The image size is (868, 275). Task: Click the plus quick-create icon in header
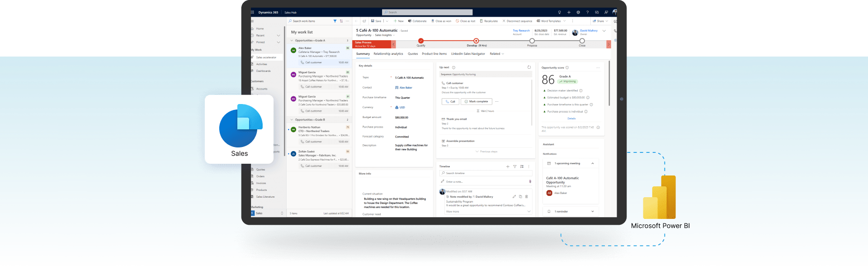(x=569, y=12)
